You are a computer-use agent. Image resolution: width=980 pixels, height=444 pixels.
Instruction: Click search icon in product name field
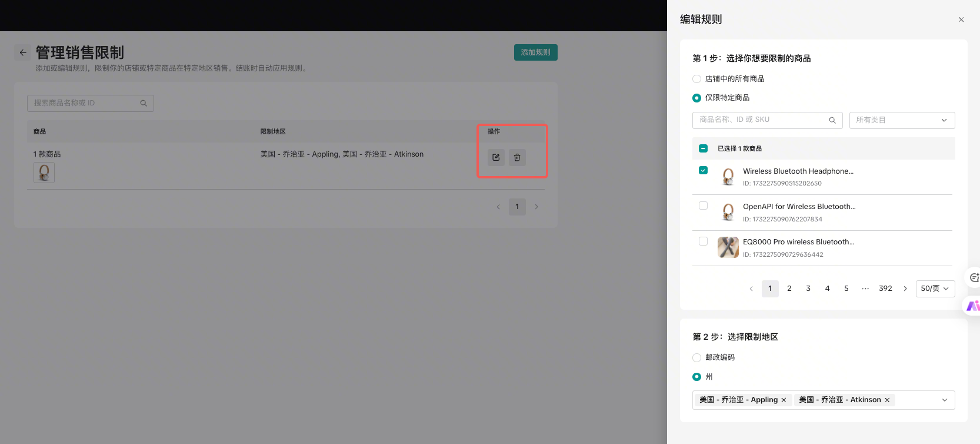[x=832, y=120]
